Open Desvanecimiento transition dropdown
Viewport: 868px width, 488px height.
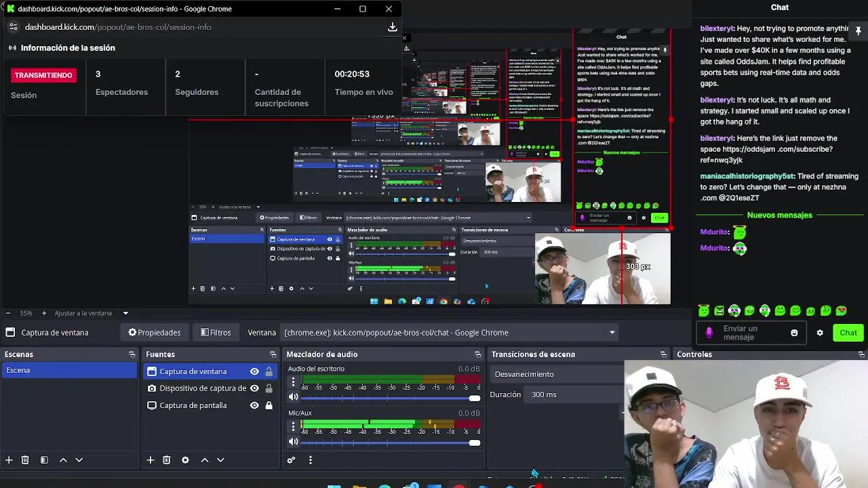coord(557,374)
